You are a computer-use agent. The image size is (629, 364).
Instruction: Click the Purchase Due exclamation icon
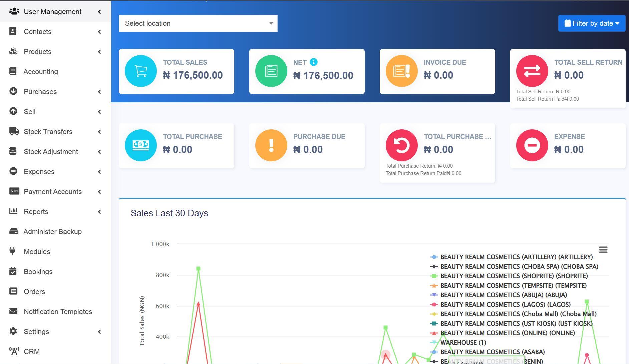pos(271,145)
